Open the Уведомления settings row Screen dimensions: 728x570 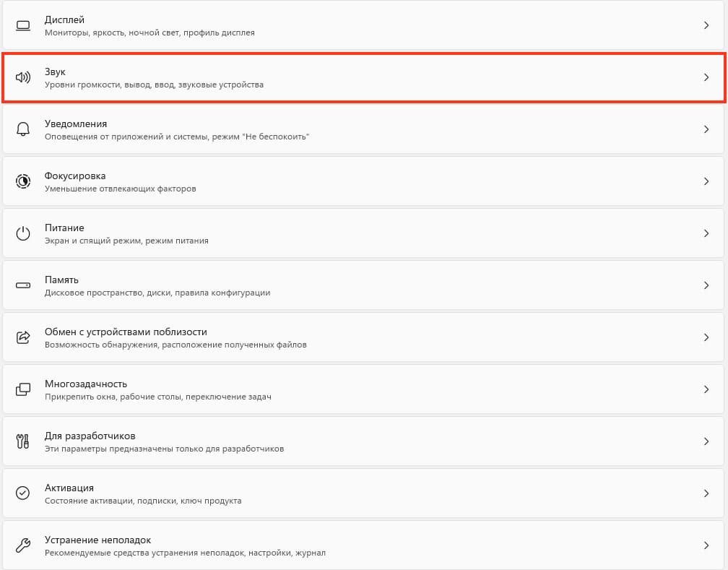tap(363, 129)
